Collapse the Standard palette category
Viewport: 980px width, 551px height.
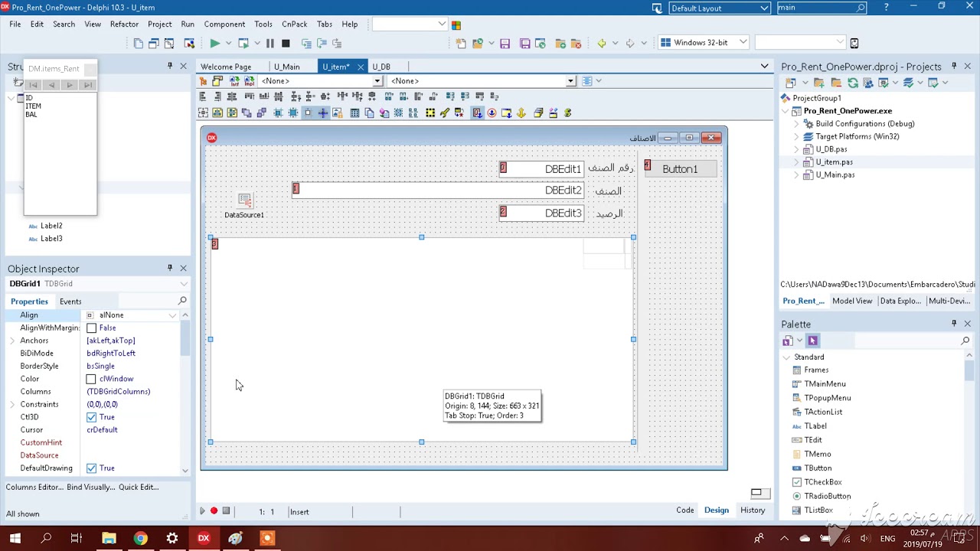[x=786, y=357]
